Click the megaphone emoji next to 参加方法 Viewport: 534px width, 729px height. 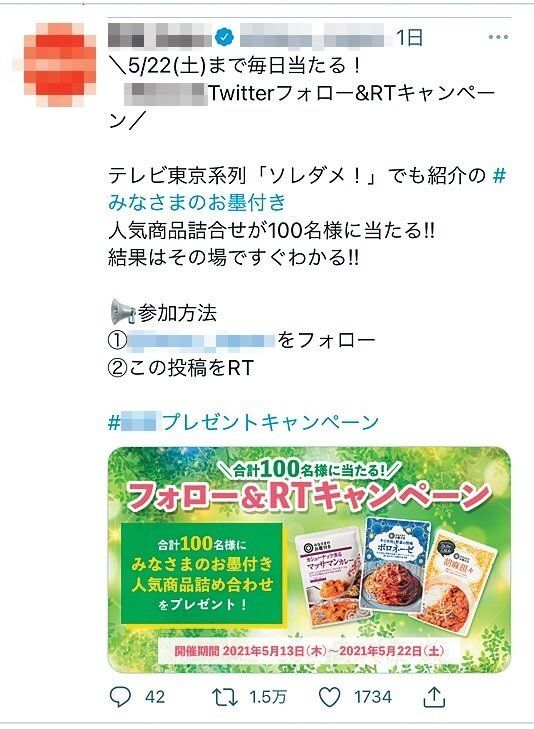pos(122,312)
